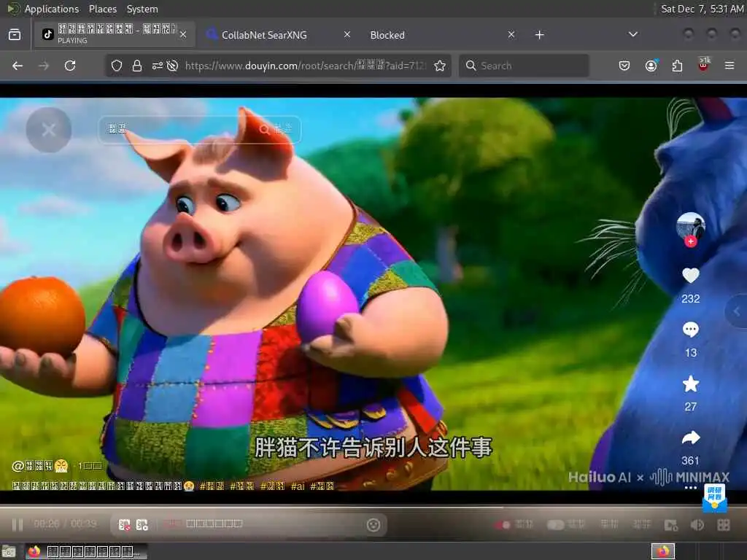This screenshot has width=747, height=560.
Task: Open the creator's avatar profile
Action: pyautogui.click(x=690, y=226)
